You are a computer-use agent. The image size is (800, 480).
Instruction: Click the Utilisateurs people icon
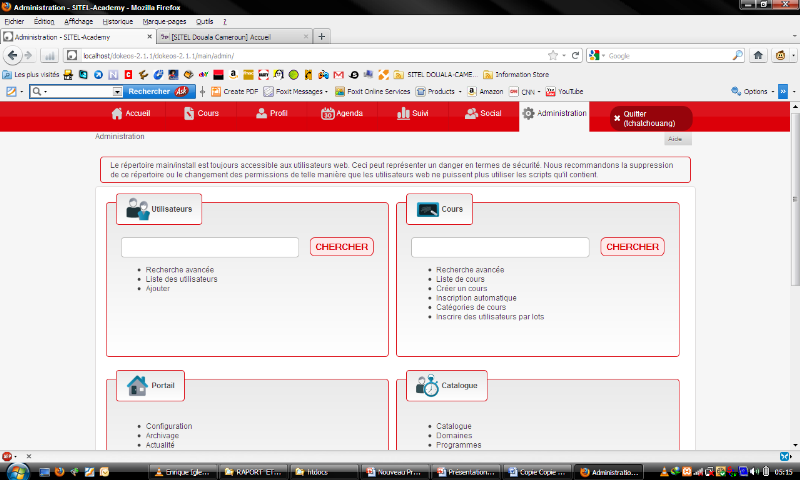137,209
